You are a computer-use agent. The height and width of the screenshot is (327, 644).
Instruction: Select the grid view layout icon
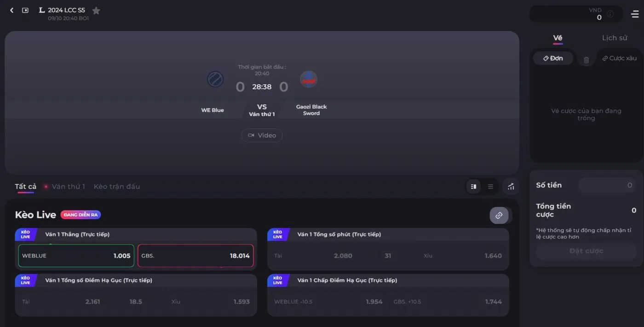[473, 187]
